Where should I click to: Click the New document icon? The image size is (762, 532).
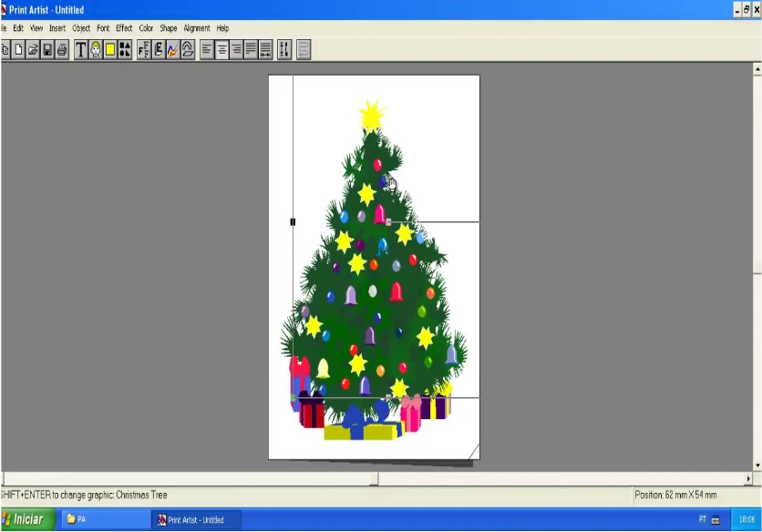(x=18, y=49)
